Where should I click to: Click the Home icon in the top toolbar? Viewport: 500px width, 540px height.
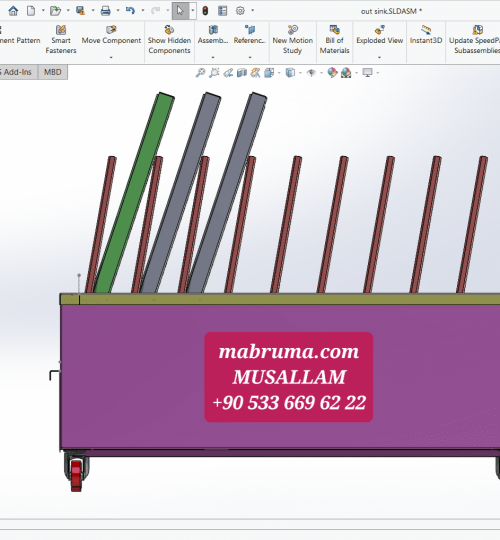coord(13,11)
